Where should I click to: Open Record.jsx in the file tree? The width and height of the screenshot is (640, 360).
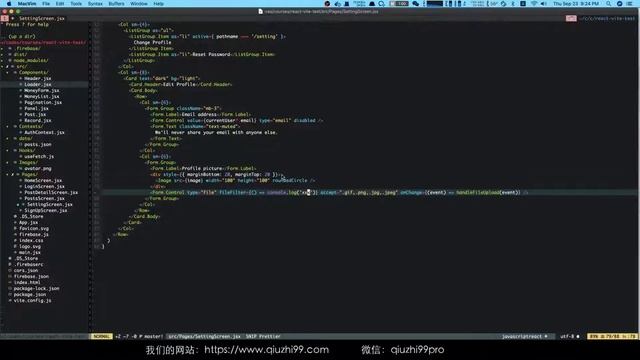click(38, 120)
